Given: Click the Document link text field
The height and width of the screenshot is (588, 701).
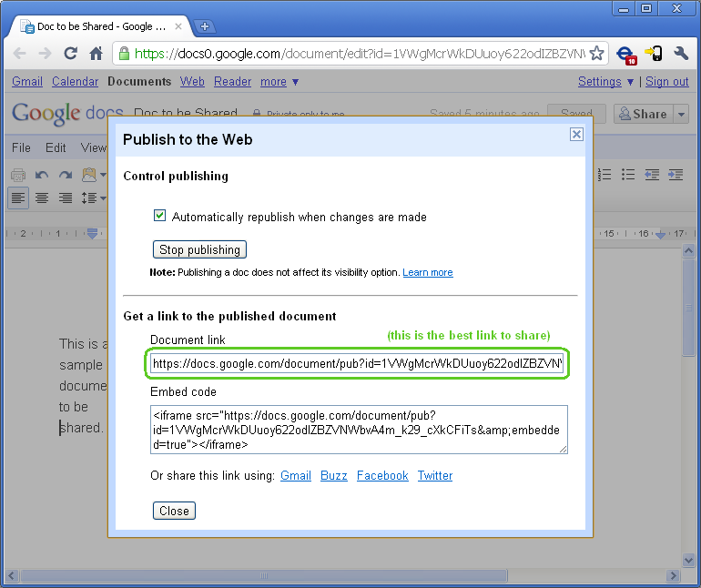Looking at the screenshot, I should coord(357,364).
